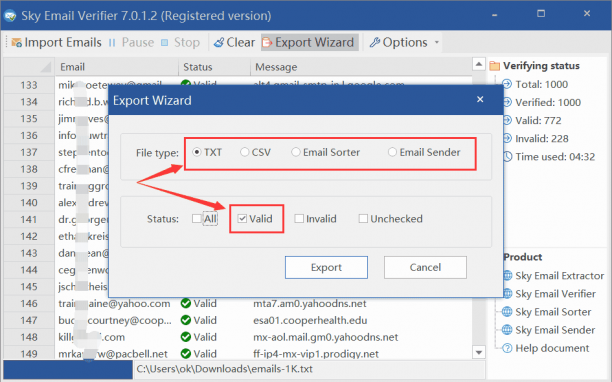Click the Valid: 772 status item
612x382 pixels.
[538, 120]
